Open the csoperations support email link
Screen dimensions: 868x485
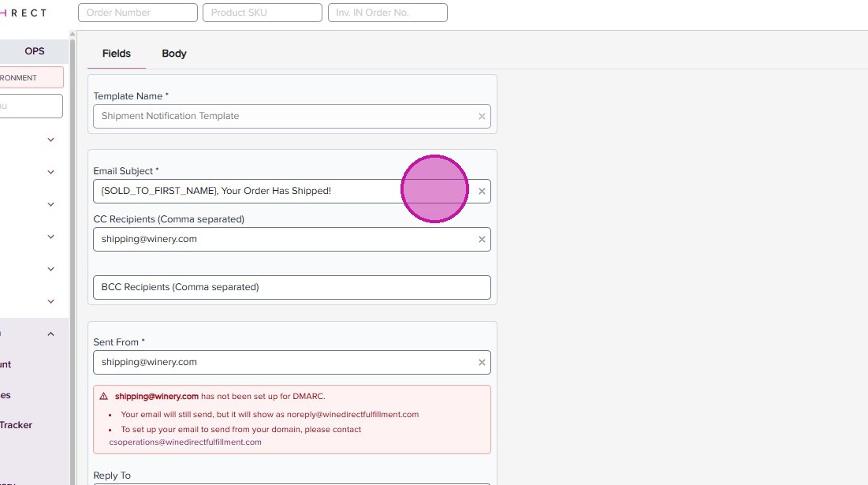click(185, 442)
